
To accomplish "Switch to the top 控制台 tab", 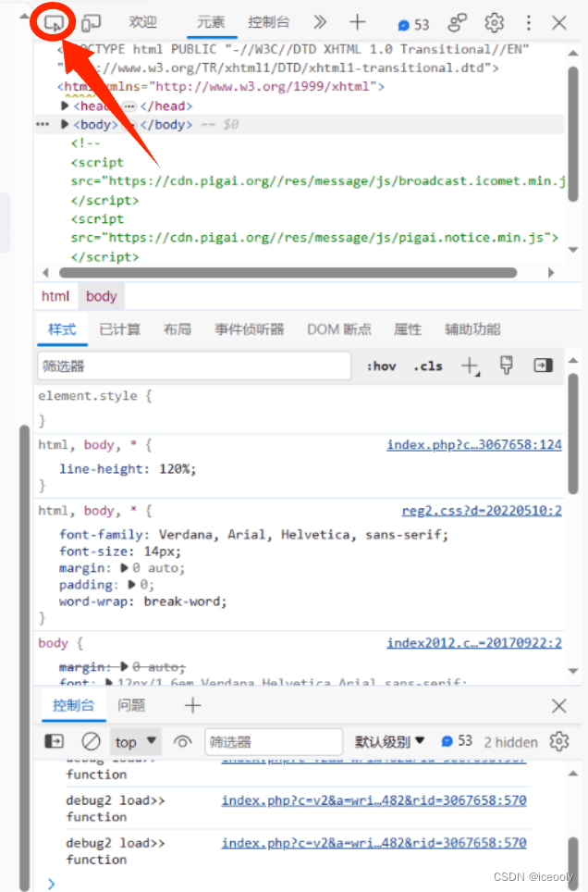I will [x=269, y=22].
